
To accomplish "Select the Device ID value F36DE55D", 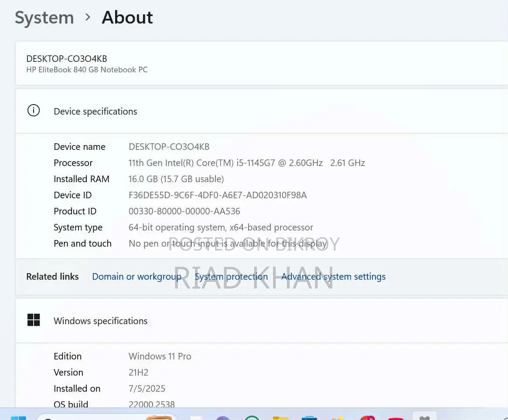I will (218, 195).
